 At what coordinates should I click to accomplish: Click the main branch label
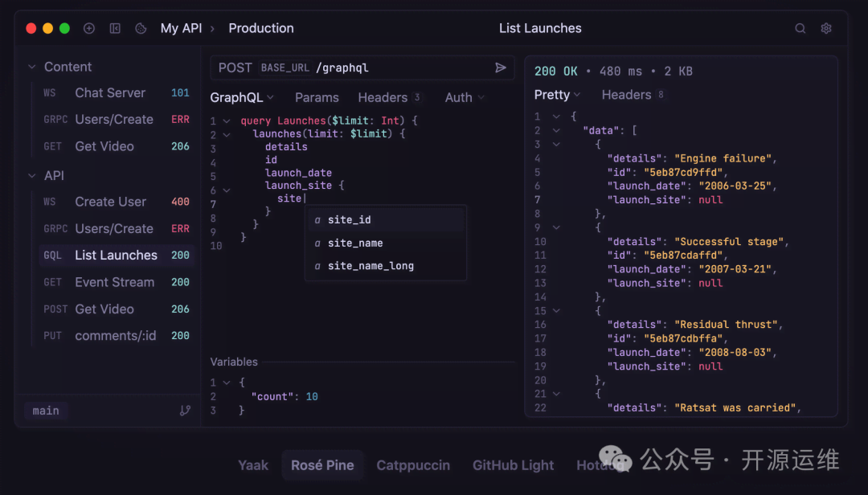46,411
